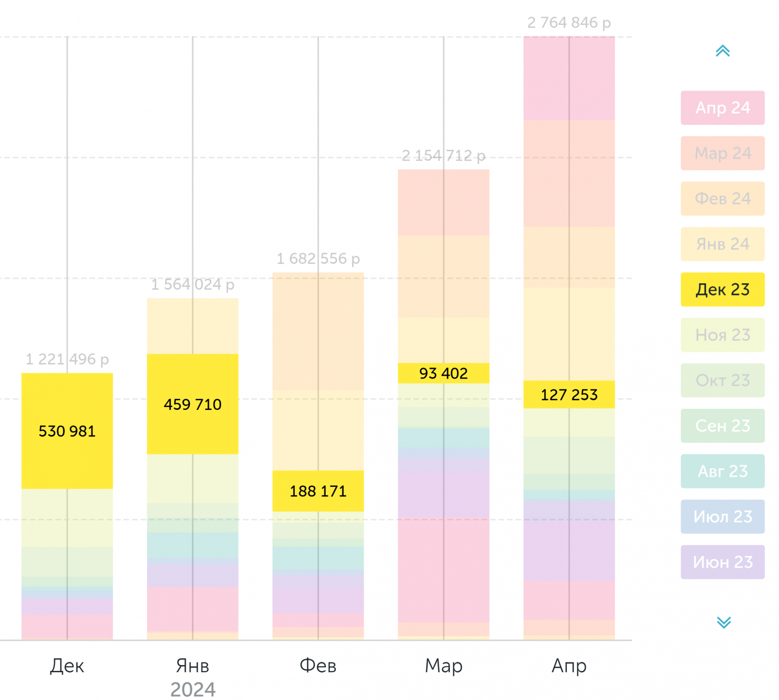Click the 127 253 segment in Апр
Image resolution: width=779 pixels, height=700 pixels.
click(x=569, y=394)
